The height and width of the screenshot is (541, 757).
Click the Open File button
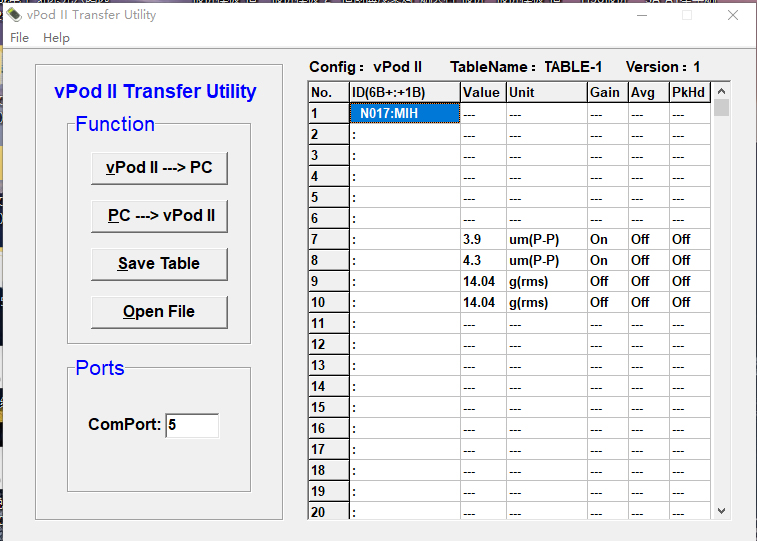[159, 312]
